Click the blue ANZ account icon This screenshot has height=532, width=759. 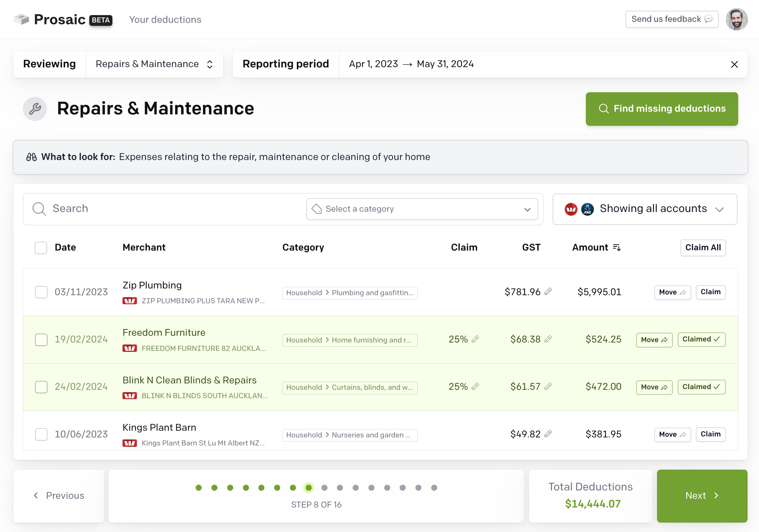point(587,209)
